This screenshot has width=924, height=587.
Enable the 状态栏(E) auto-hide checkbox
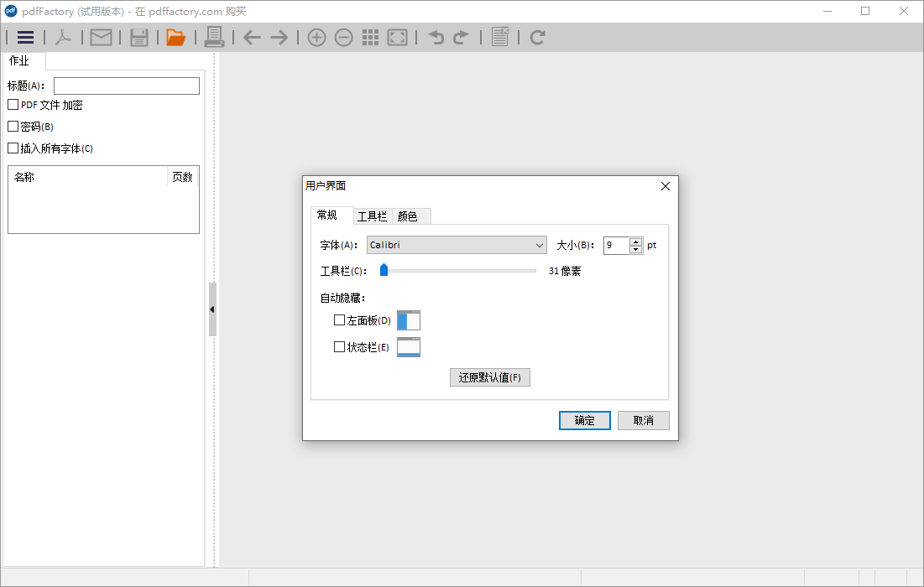click(339, 346)
